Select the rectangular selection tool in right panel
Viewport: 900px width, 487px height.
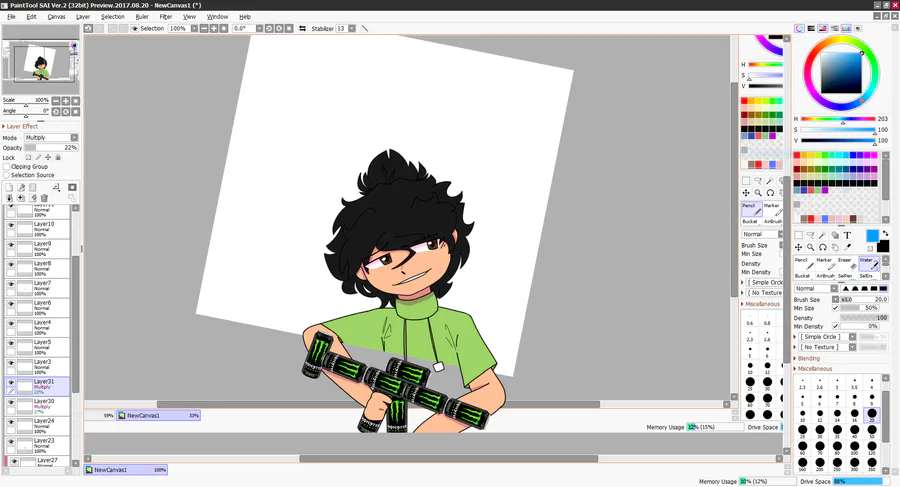click(x=798, y=235)
